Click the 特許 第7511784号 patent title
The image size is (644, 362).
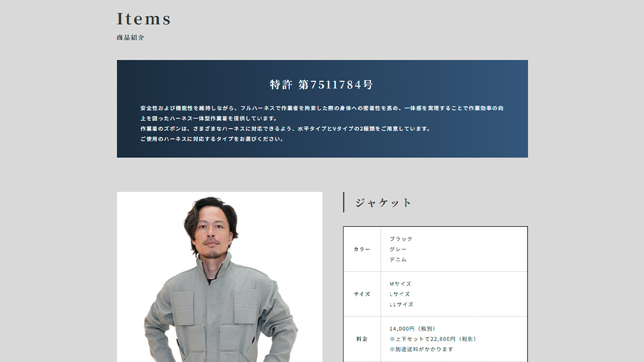321,85
